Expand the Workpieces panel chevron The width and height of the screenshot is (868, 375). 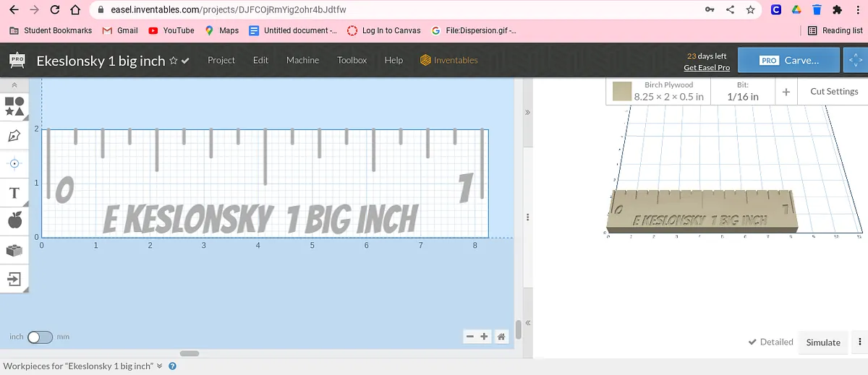coord(160,366)
